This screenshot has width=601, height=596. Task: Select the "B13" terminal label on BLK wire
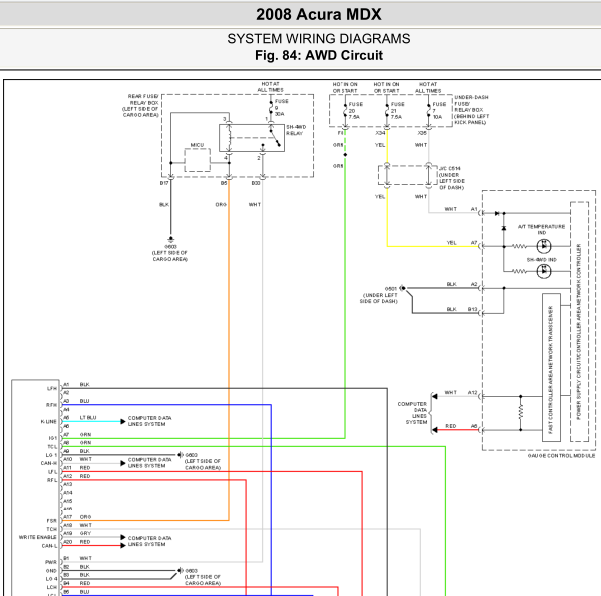(x=472, y=309)
